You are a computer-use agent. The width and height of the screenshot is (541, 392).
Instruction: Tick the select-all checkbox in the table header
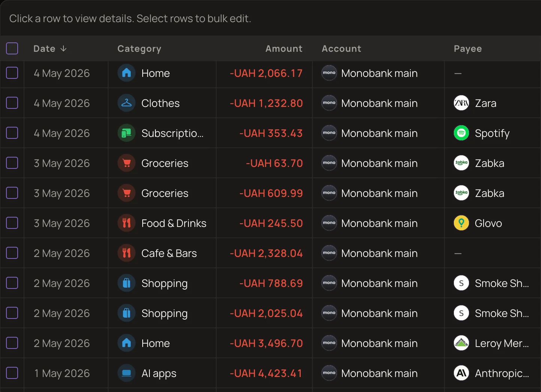[x=12, y=48]
